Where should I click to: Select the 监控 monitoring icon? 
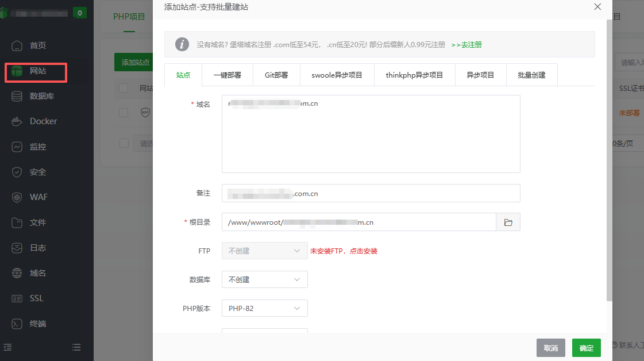[x=17, y=147]
